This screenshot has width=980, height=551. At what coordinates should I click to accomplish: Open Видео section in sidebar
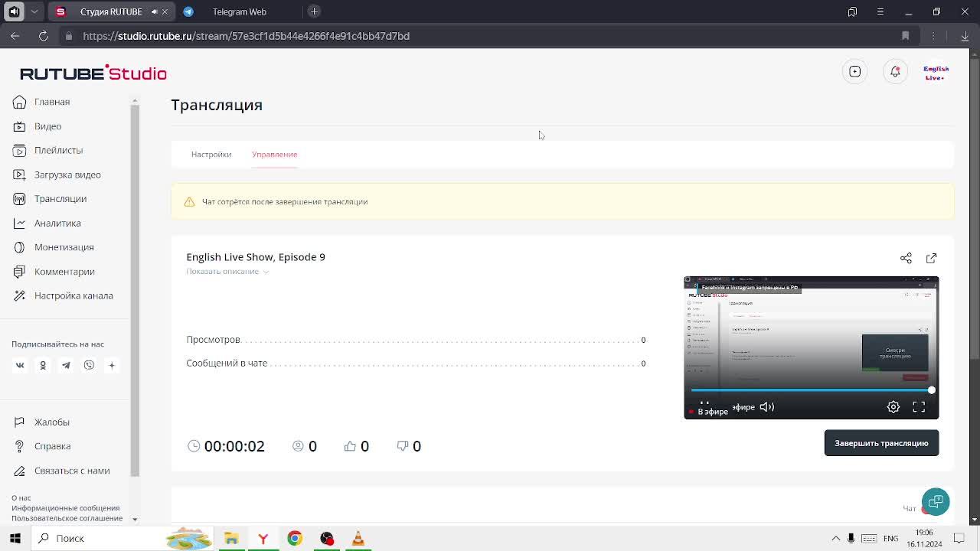coord(47,126)
